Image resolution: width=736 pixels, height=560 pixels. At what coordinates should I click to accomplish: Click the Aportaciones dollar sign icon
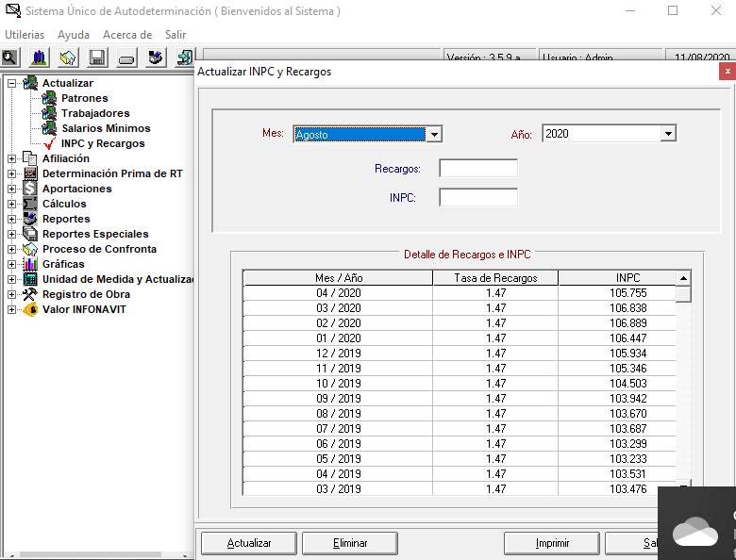(x=30, y=189)
